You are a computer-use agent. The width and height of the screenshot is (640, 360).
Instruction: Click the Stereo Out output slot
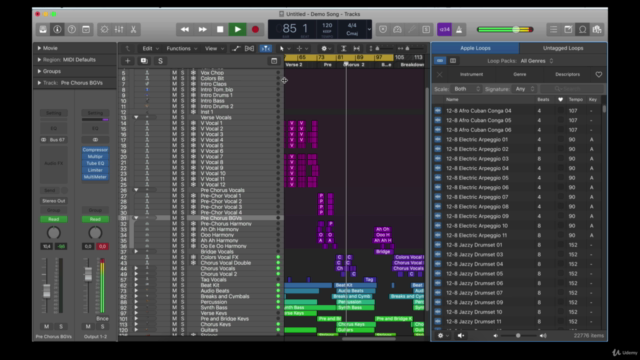click(x=53, y=201)
